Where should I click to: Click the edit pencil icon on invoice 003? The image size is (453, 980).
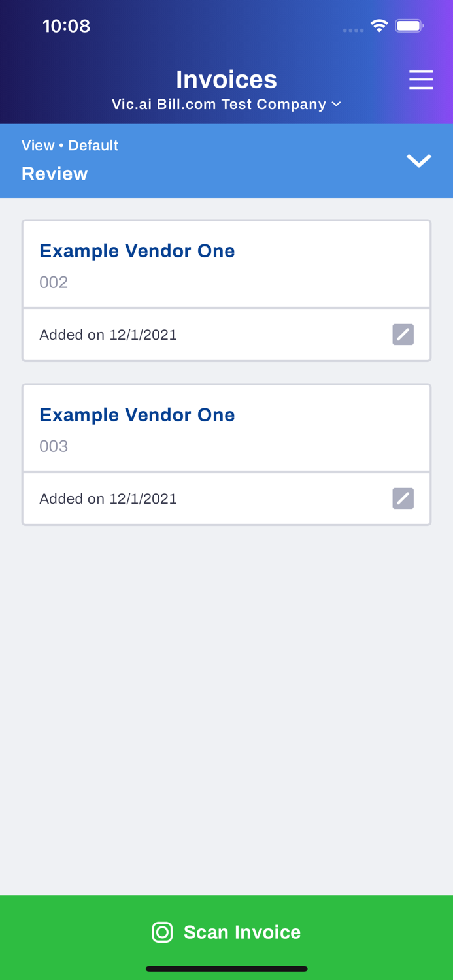(x=404, y=498)
